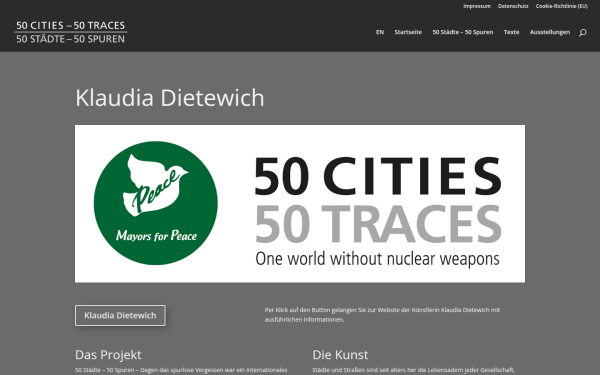Open the Texte menu item
Image resolution: width=600 pixels, height=375 pixels.
point(511,32)
